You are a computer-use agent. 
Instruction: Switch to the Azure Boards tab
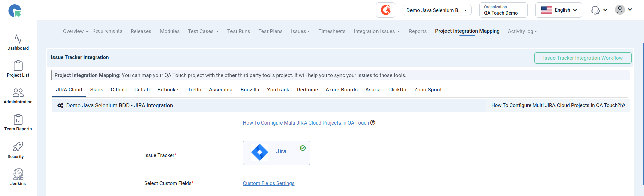341,90
